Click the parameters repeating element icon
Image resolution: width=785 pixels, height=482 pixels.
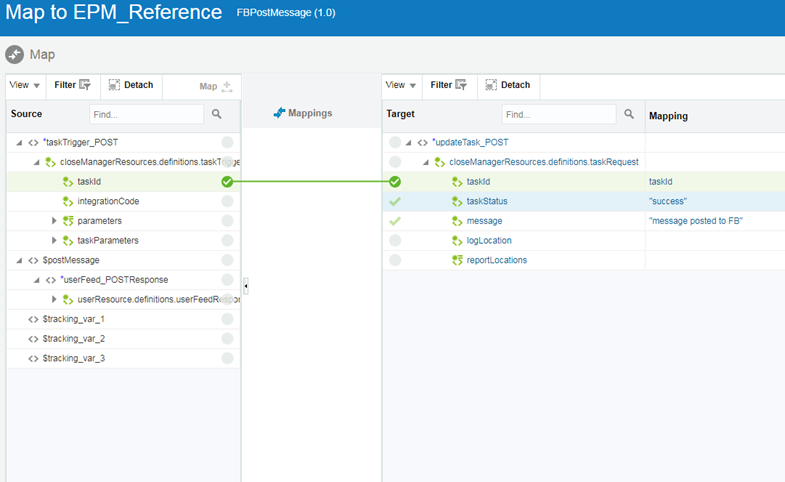[x=68, y=221]
